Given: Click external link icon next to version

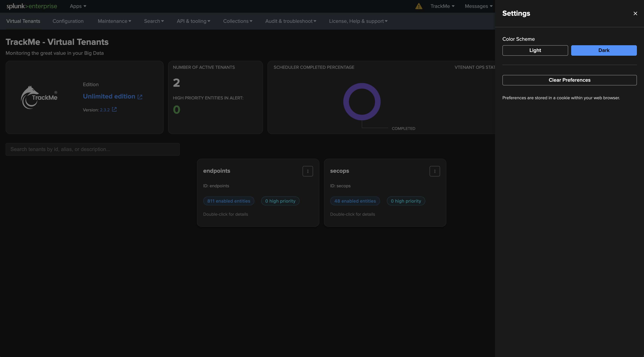Looking at the screenshot, I should [114, 110].
